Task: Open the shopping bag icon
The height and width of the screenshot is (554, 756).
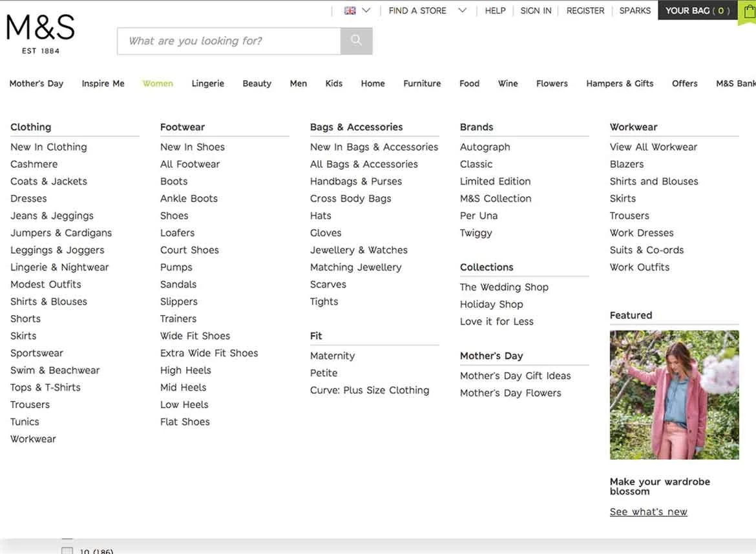Action: (x=748, y=12)
